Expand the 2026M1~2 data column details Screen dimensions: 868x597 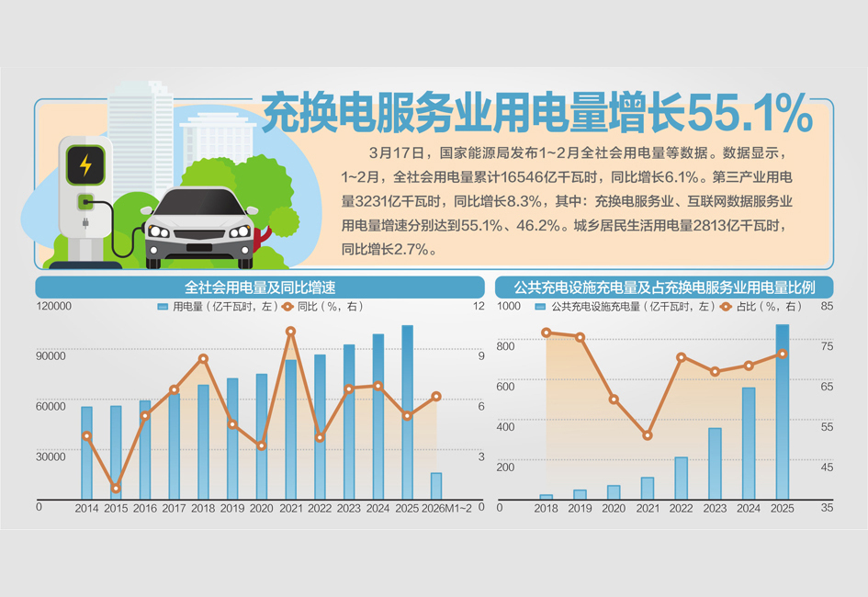(434, 487)
